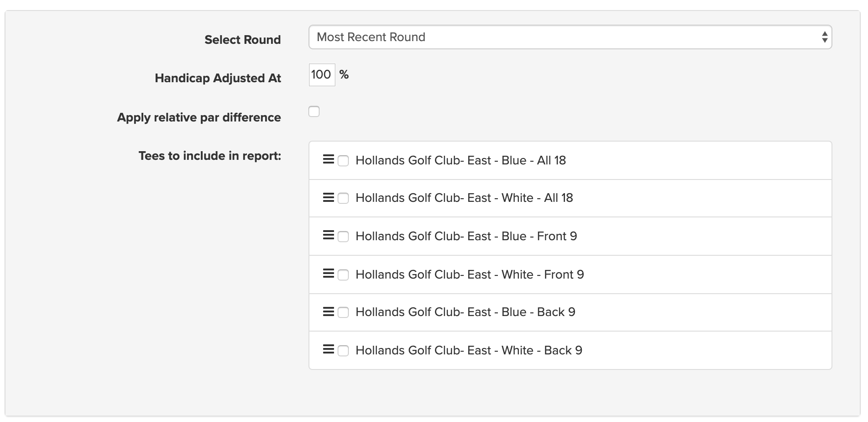Click the hamburger handle for East White Front 9
Screen dimensions: 868x422
point(328,274)
